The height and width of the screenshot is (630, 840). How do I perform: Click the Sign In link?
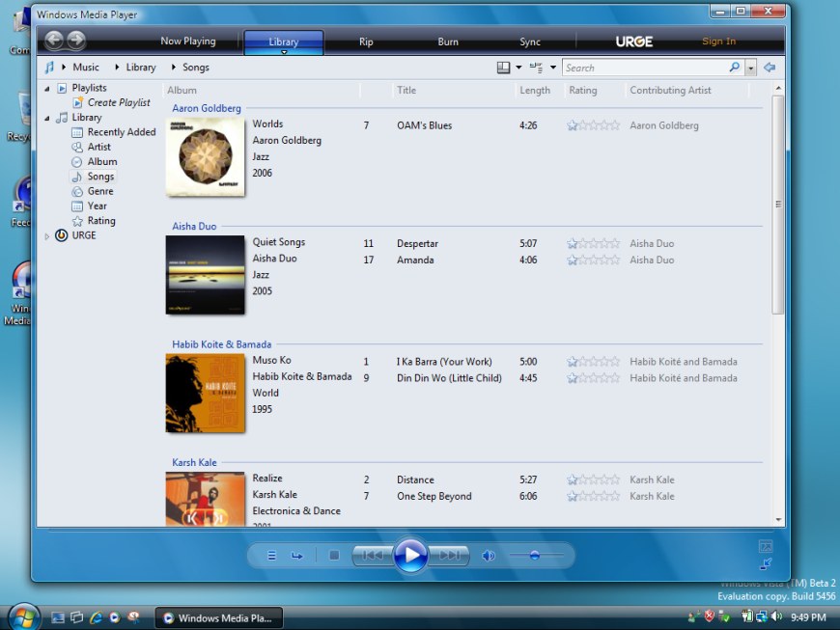coord(719,41)
